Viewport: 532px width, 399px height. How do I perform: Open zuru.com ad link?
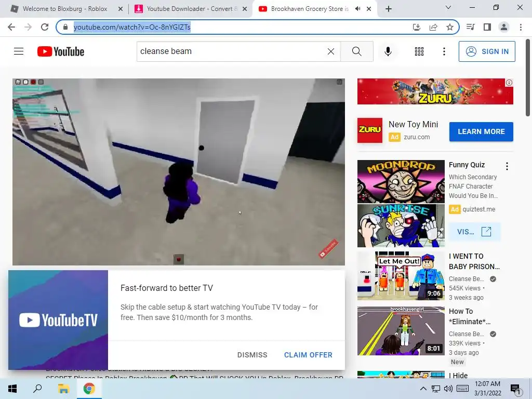coord(417,137)
